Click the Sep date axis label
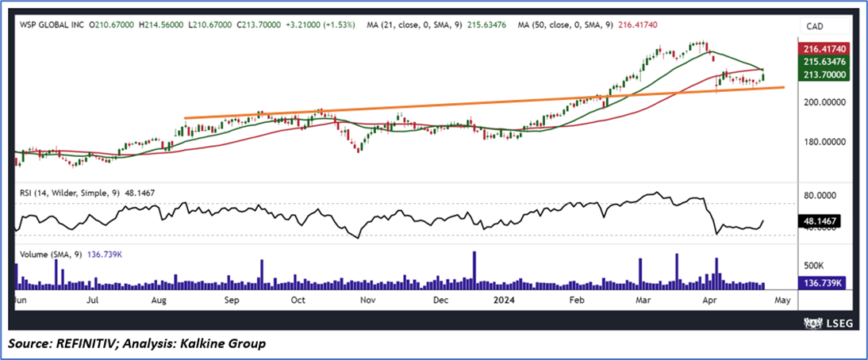Screen dimensions: 868x360 (232, 301)
